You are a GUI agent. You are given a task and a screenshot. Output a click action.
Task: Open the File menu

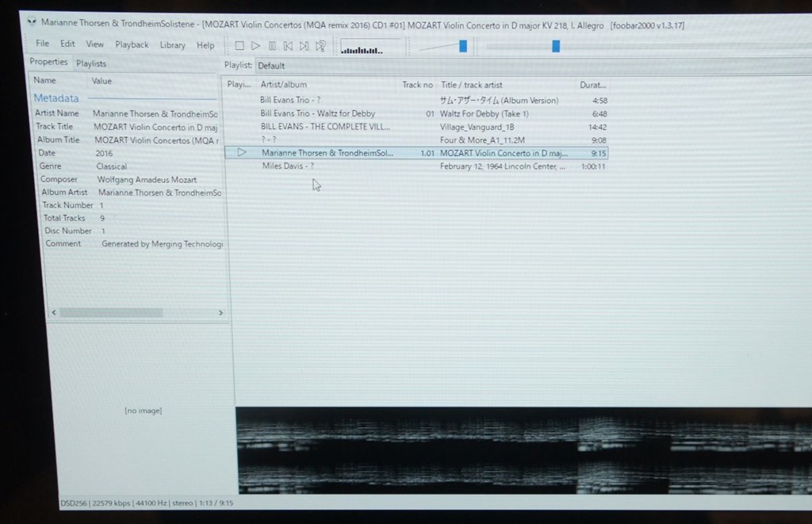pos(42,44)
